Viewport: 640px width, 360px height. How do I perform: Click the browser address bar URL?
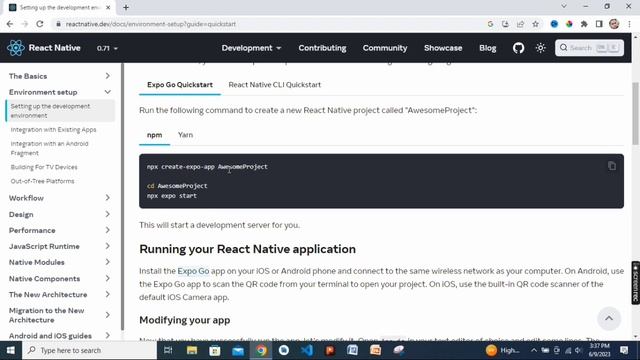pos(151,24)
